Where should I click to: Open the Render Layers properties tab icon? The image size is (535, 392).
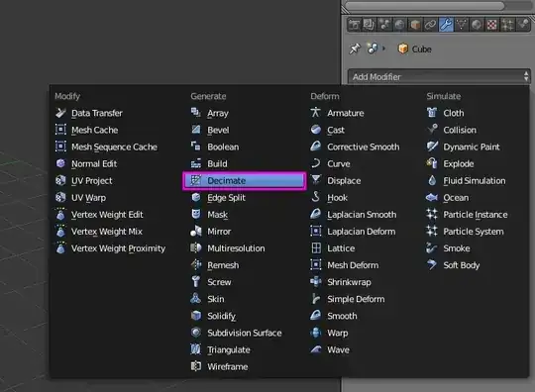click(x=370, y=25)
